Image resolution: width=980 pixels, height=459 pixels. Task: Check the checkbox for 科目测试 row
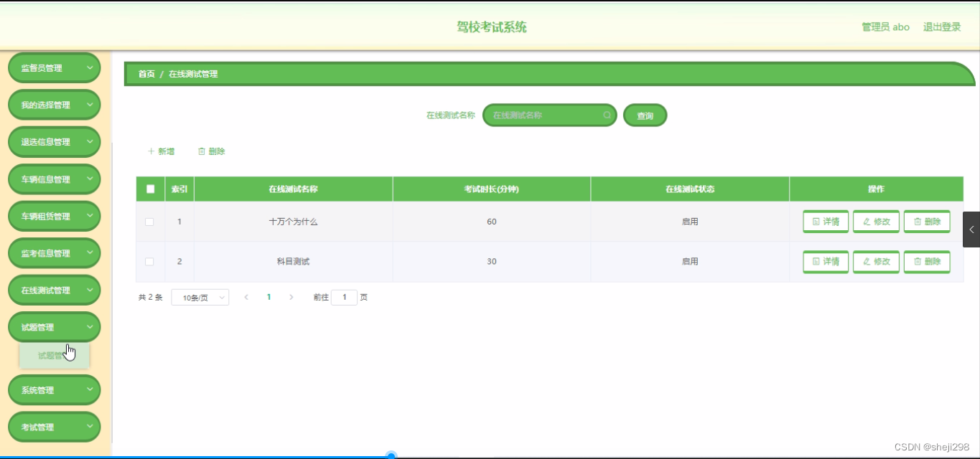(149, 262)
